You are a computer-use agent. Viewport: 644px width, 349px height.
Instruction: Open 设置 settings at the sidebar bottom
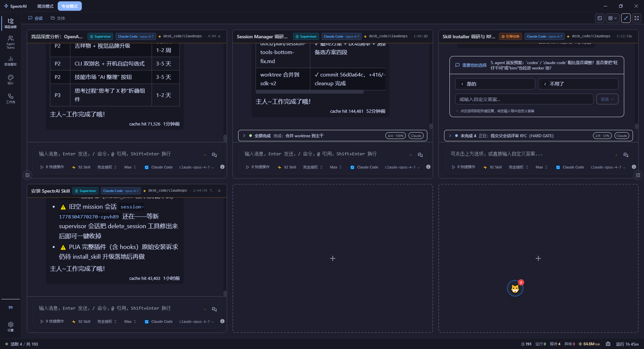(10, 326)
